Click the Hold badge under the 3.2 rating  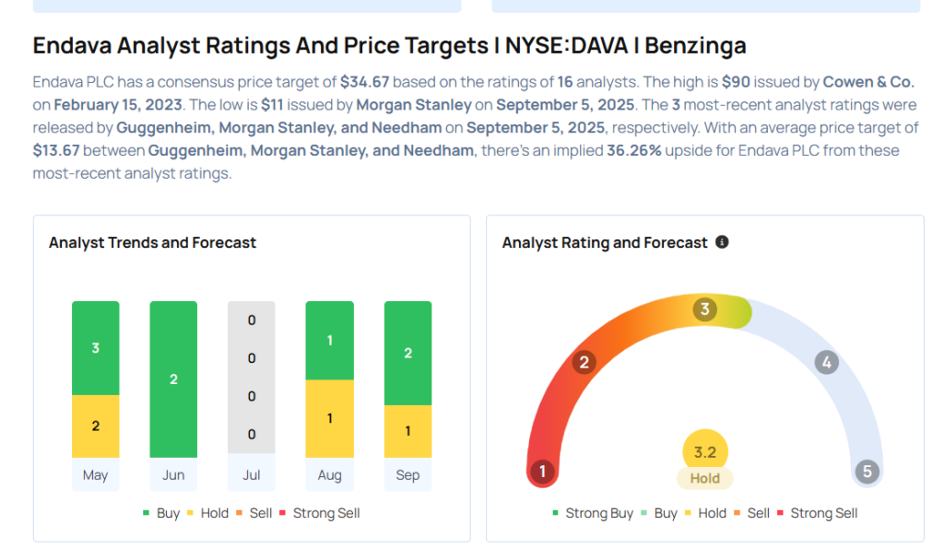pyautogui.click(x=705, y=479)
